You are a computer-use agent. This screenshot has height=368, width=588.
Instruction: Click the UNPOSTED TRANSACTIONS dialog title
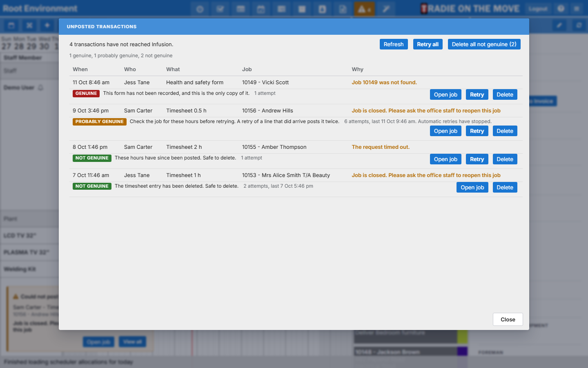click(102, 27)
